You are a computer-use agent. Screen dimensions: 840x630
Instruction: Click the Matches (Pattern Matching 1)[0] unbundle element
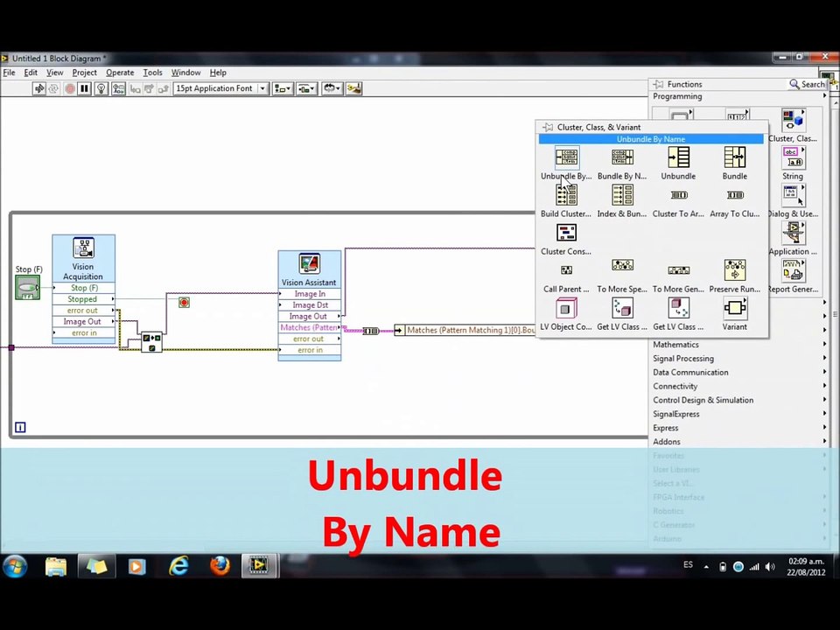point(466,330)
